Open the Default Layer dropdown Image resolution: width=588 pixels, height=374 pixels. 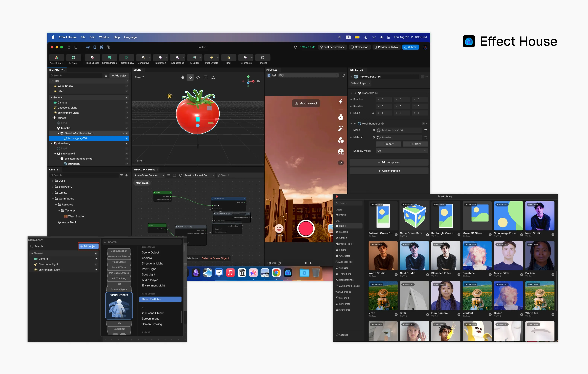(360, 83)
